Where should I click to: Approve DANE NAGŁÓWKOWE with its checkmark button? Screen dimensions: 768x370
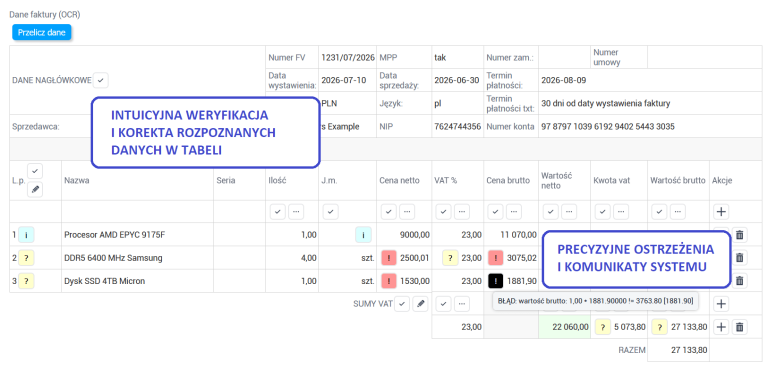[100, 80]
